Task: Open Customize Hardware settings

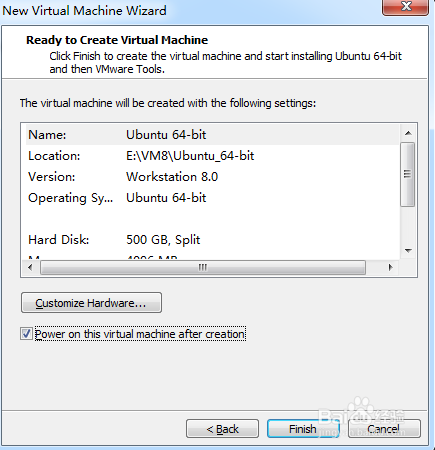Action: click(x=91, y=303)
